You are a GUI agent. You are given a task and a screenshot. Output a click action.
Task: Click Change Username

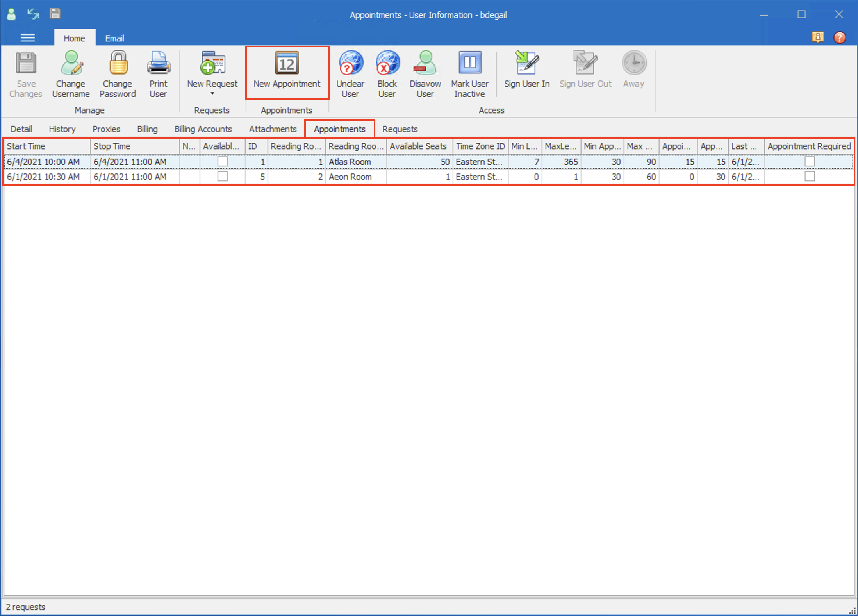[71, 74]
